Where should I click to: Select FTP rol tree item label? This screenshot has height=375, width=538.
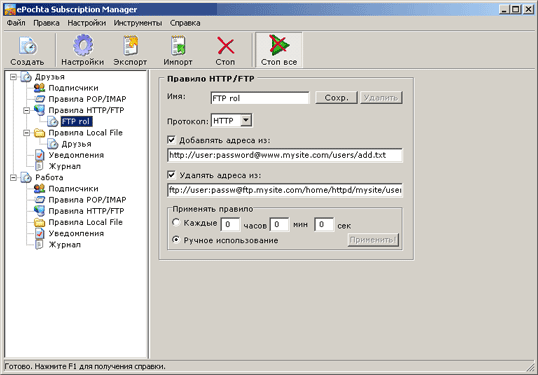point(76,121)
